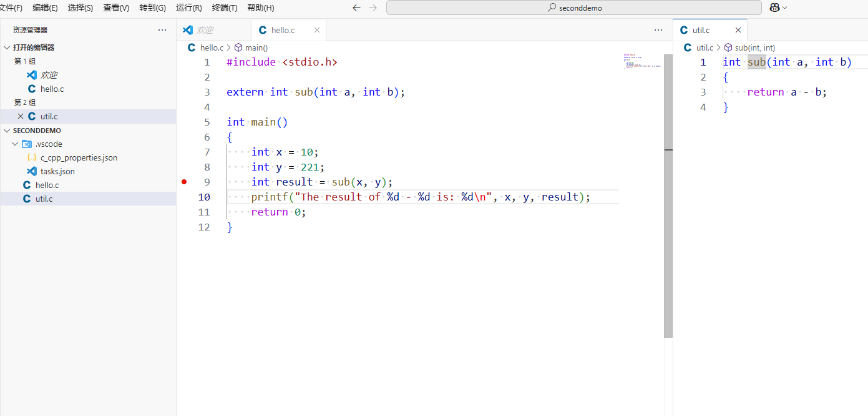Open the 编辑(E) menu
868x416 pixels.
45,8
